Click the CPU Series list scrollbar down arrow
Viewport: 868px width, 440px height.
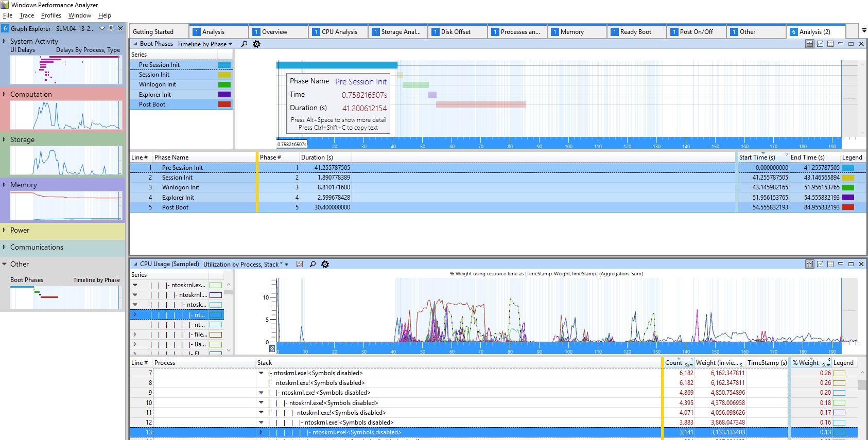(x=229, y=350)
